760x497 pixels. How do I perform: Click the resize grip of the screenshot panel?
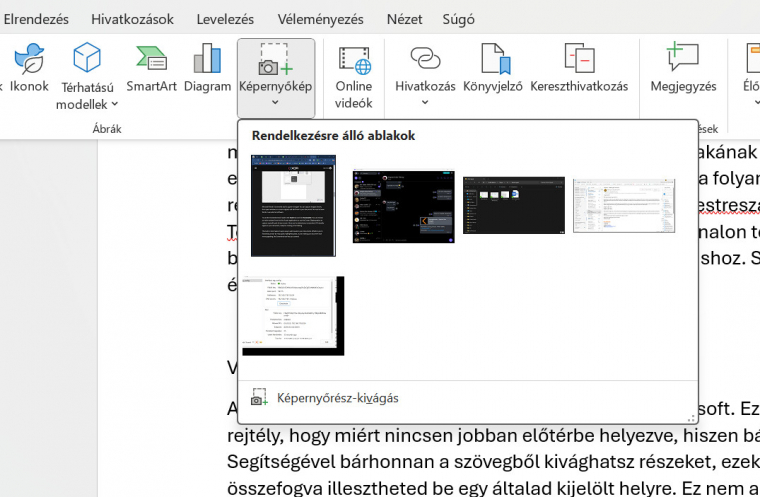tap(692, 418)
